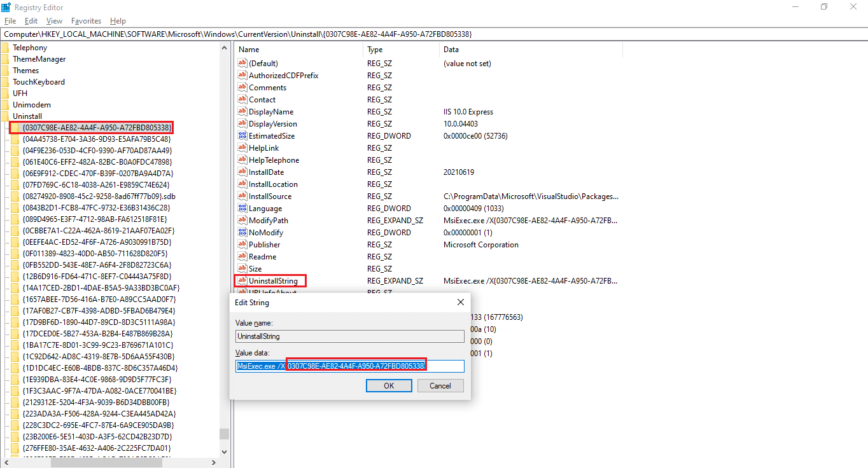
Task: Click the Comments value icon
Action: click(x=242, y=88)
